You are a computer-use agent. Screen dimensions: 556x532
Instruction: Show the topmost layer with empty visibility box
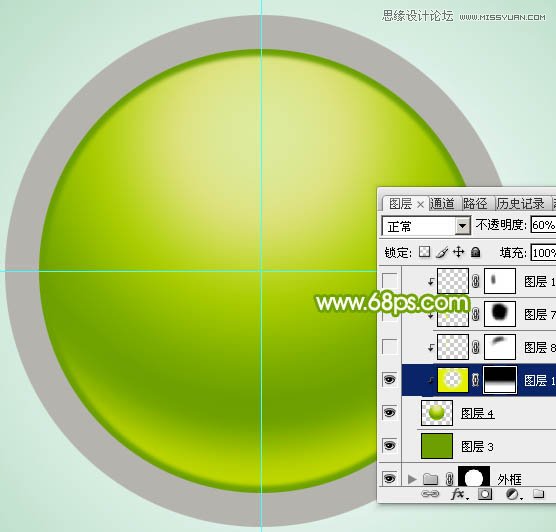(390, 280)
